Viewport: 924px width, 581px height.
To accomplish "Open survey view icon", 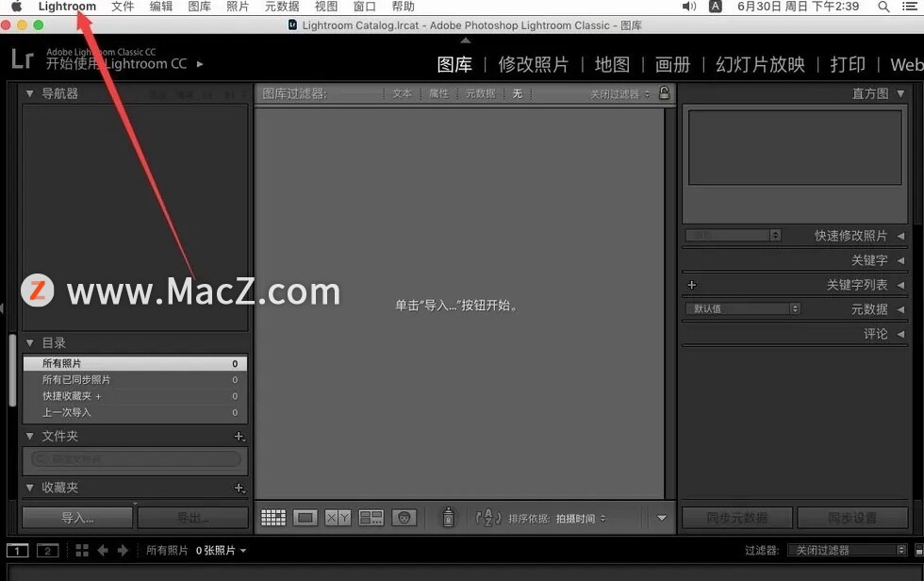I will 371,518.
